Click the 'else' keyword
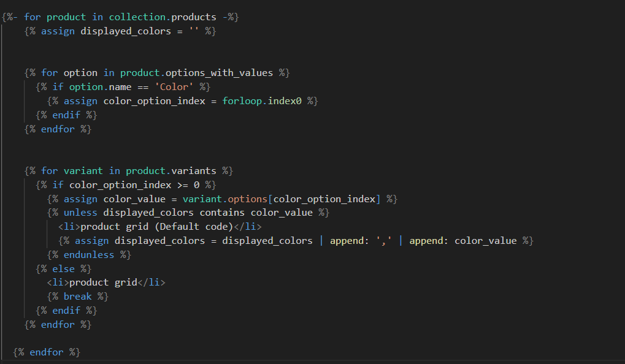 [x=63, y=268]
